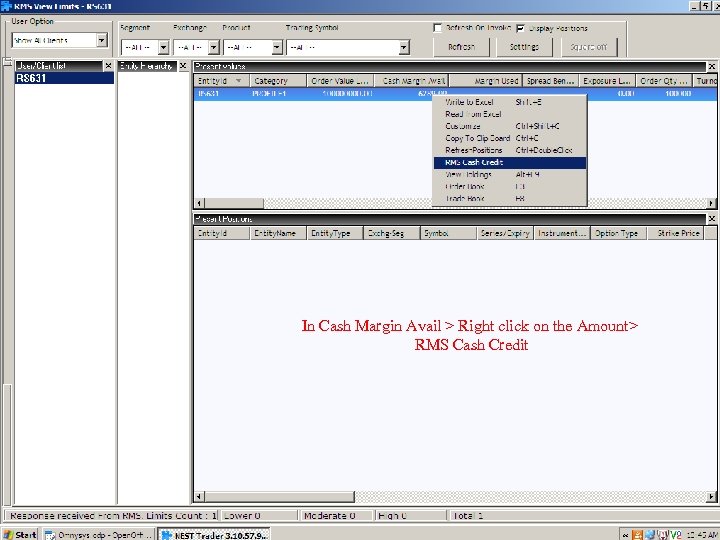The width and height of the screenshot is (720, 540).
Task: Click the Refresh button
Action: [x=461, y=47]
